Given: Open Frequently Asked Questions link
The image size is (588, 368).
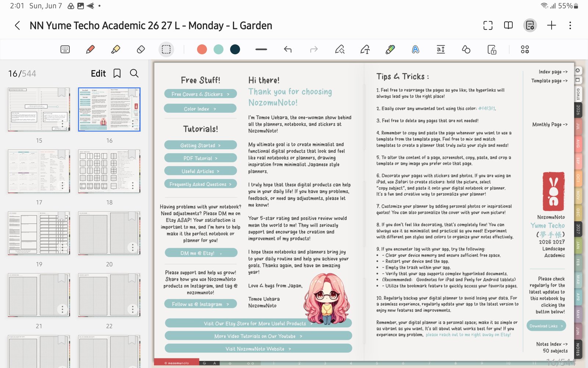Looking at the screenshot, I should (200, 184).
